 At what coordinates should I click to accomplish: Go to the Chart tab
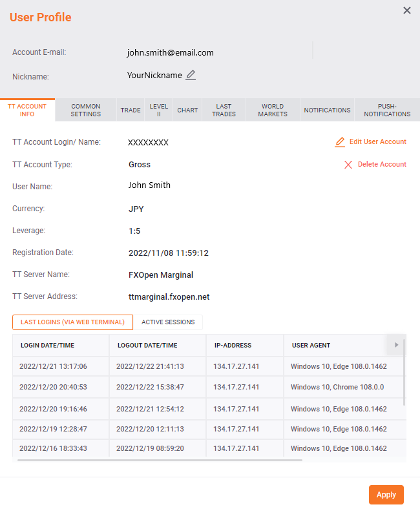[187, 110]
